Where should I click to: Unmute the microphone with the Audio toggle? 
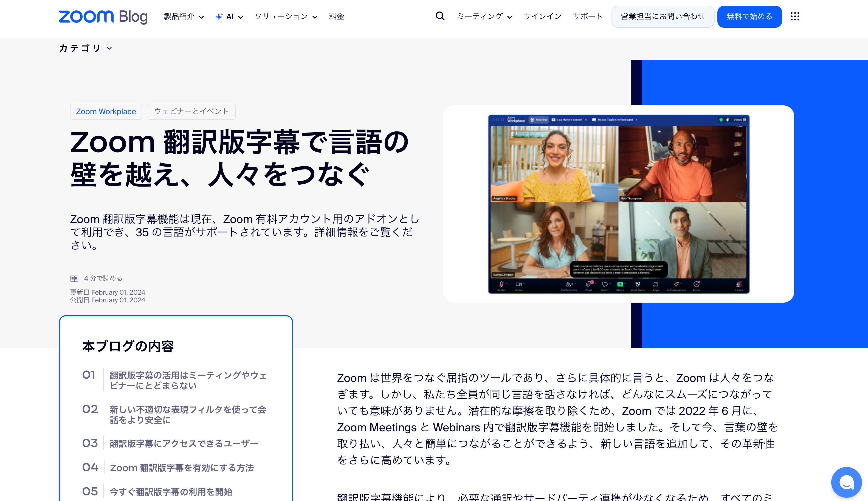(501, 285)
